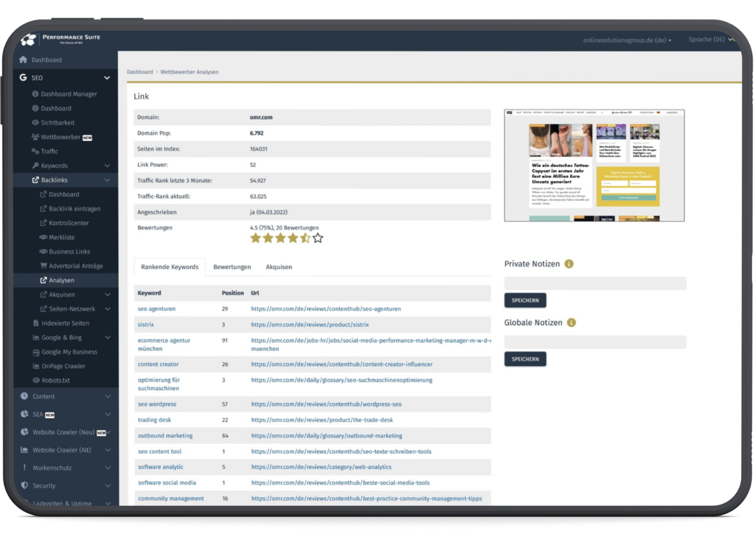Expand the Akquisen submenu chevron
This screenshot has width=756, height=546.
[x=107, y=294]
